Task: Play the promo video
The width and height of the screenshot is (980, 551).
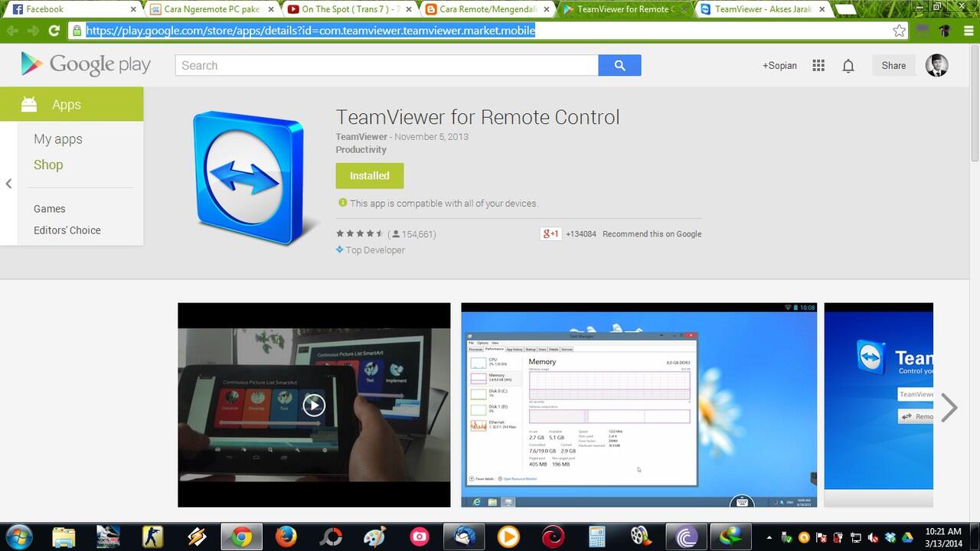Action: [314, 405]
